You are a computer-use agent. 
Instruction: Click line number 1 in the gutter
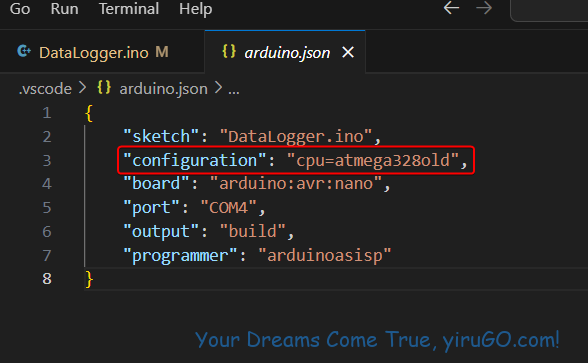coord(46,113)
